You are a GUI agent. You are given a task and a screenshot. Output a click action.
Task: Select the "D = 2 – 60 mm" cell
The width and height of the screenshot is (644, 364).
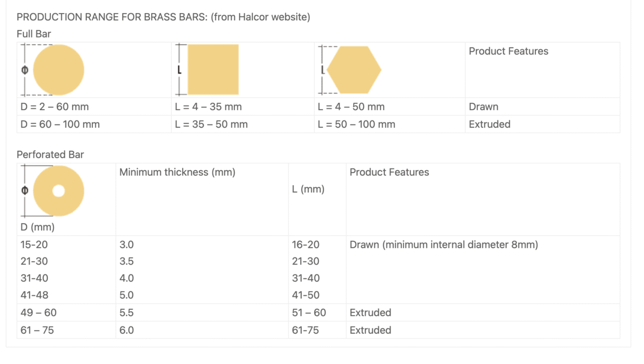tap(55, 107)
